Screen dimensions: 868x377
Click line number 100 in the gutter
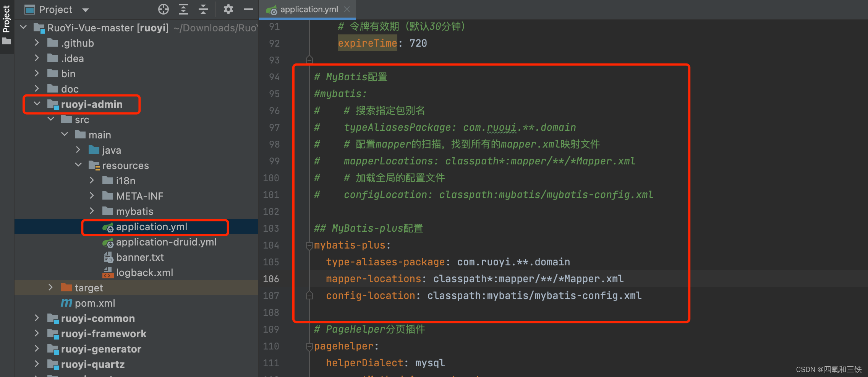[271, 178]
